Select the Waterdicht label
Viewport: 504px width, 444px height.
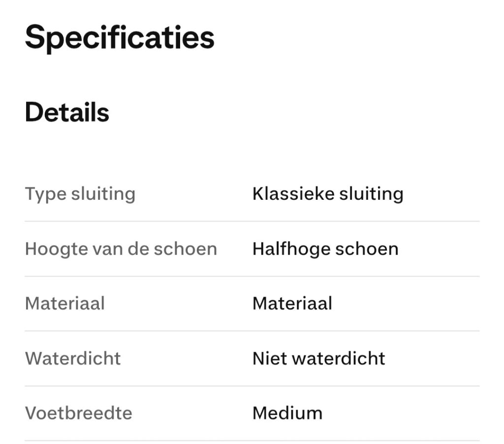click(73, 358)
